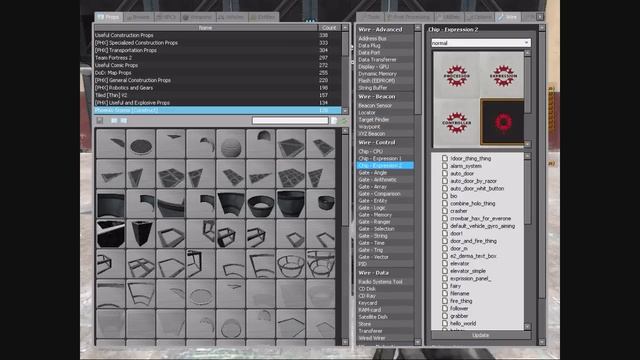Select the Data Transferrer tool
This screenshot has height=360, width=640.
pyautogui.click(x=385, y=60)
